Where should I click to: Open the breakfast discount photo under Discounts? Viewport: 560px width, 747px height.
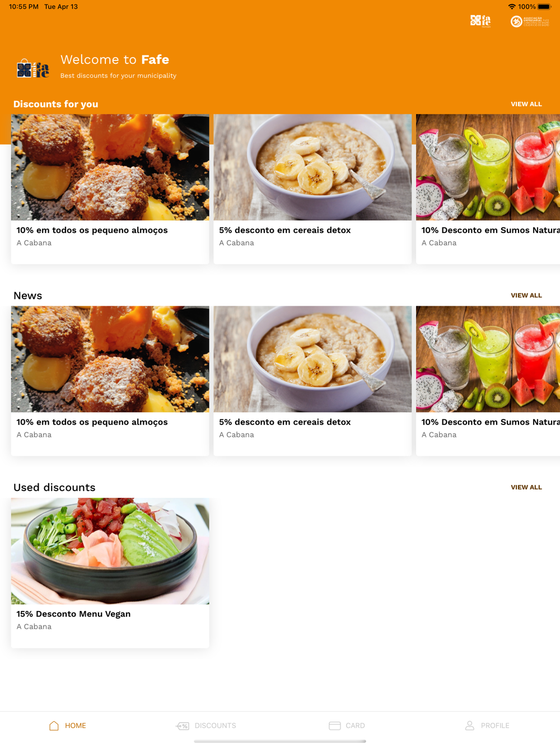tap(110, 167)
